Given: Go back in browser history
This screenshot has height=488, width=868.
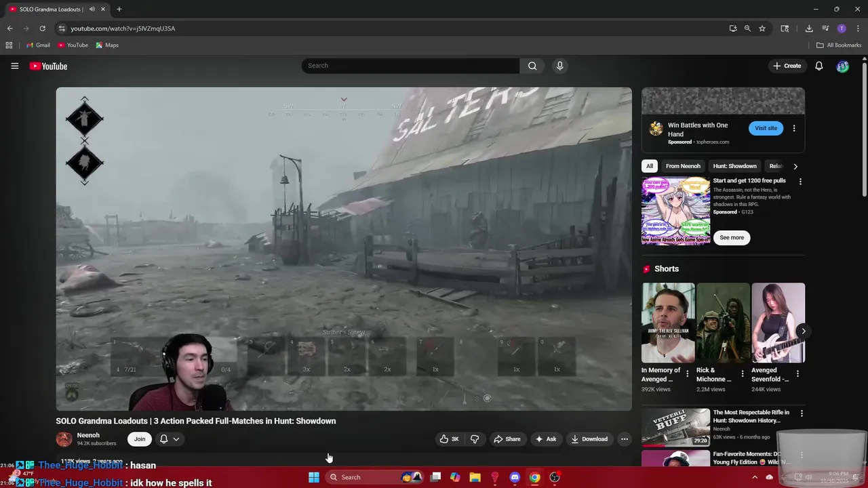Looking at the screenshot, I should pos(9,28).
